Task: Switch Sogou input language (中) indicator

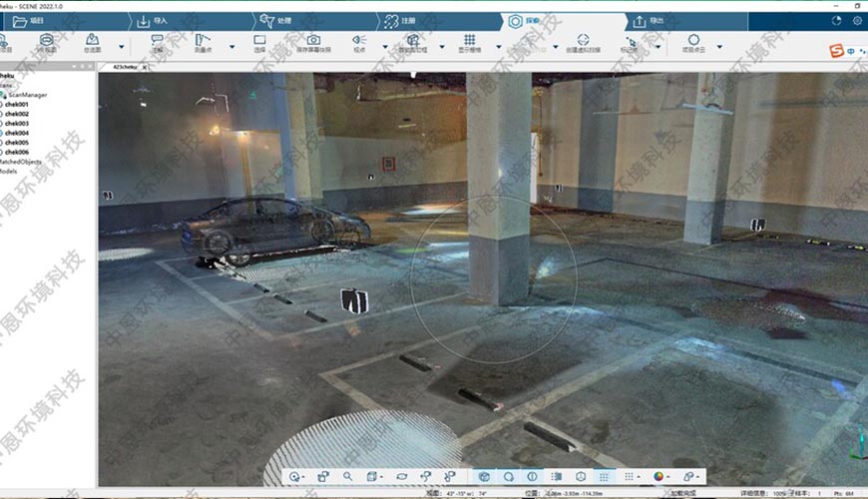Action: [851, 52]
